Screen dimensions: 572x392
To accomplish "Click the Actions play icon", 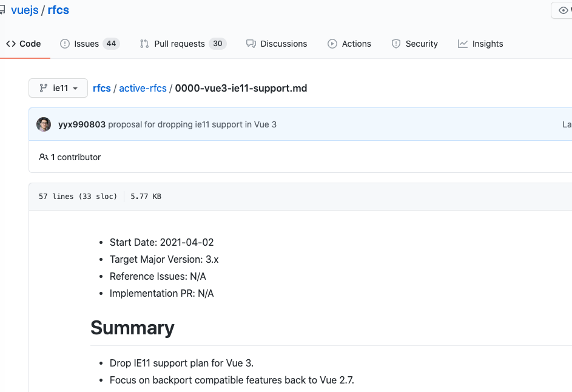I will click(332, 44).
